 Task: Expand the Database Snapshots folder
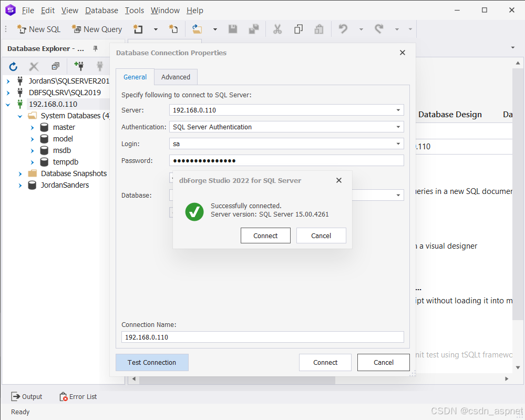(20, 174)
